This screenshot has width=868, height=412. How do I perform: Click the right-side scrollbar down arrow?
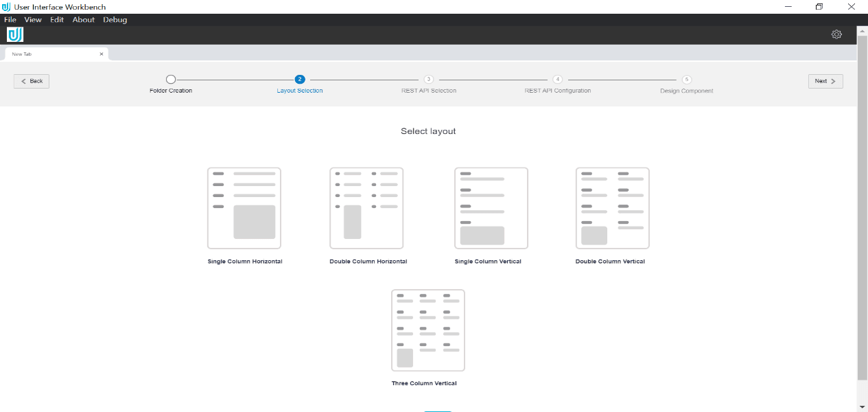863,407
